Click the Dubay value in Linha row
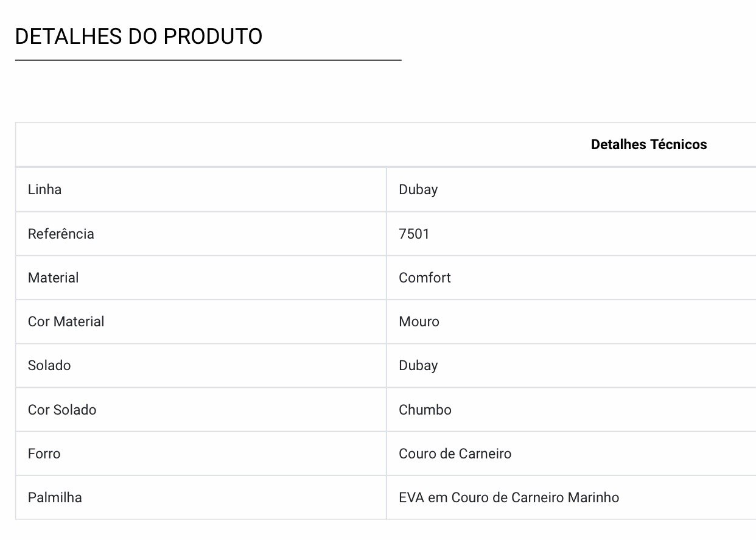Image resolution: width=756 pixels, height=540 pixels. point(418,189)
